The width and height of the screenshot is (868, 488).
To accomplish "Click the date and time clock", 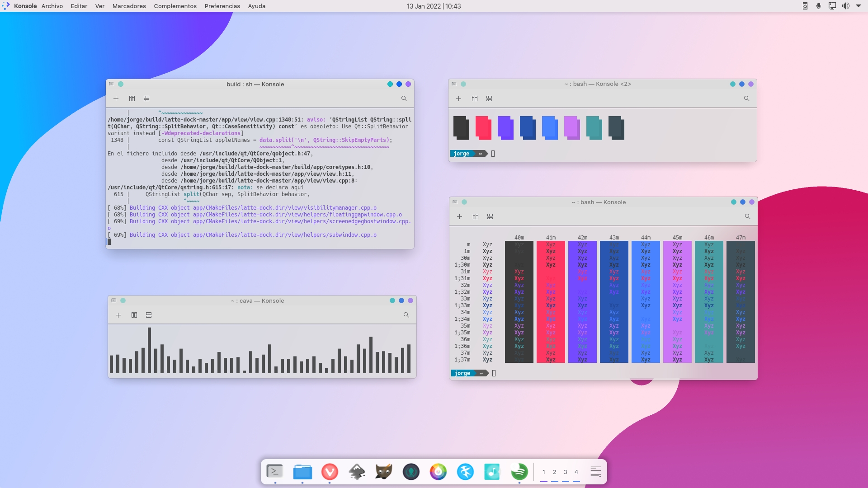I will click(434, 6).
